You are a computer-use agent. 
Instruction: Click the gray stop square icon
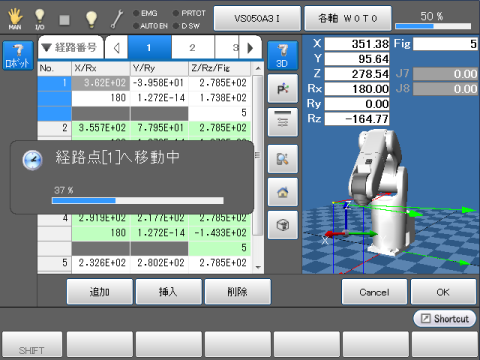[64, 20]
